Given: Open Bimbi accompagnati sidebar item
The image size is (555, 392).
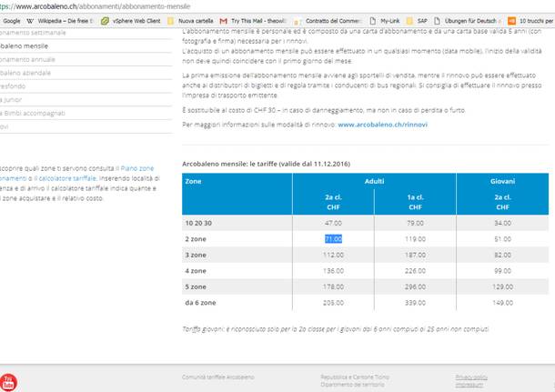Looking at the screenshot, I should 33,113.
